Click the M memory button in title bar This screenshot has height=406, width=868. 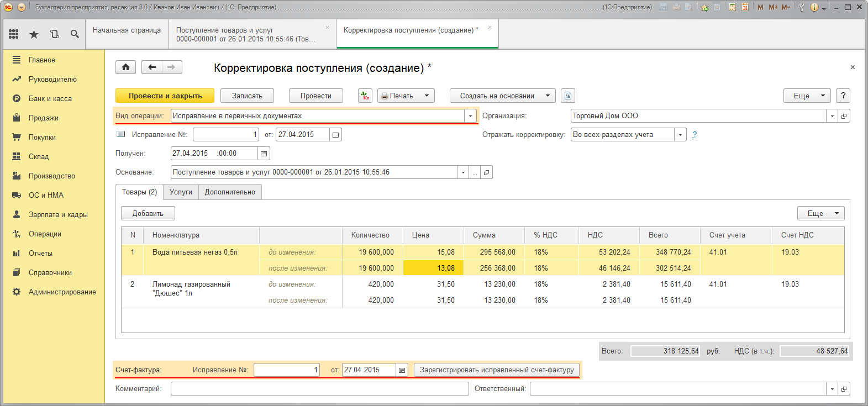(x=760, y=7)
